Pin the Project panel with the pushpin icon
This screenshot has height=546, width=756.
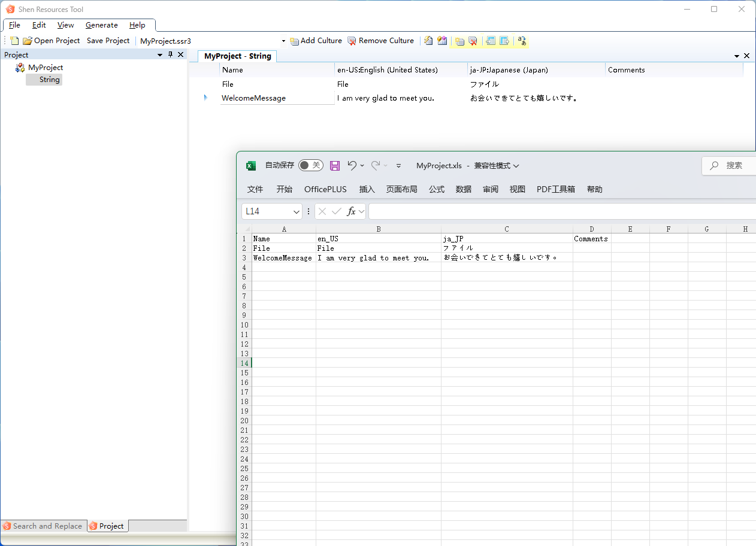(x=170, y=54)
